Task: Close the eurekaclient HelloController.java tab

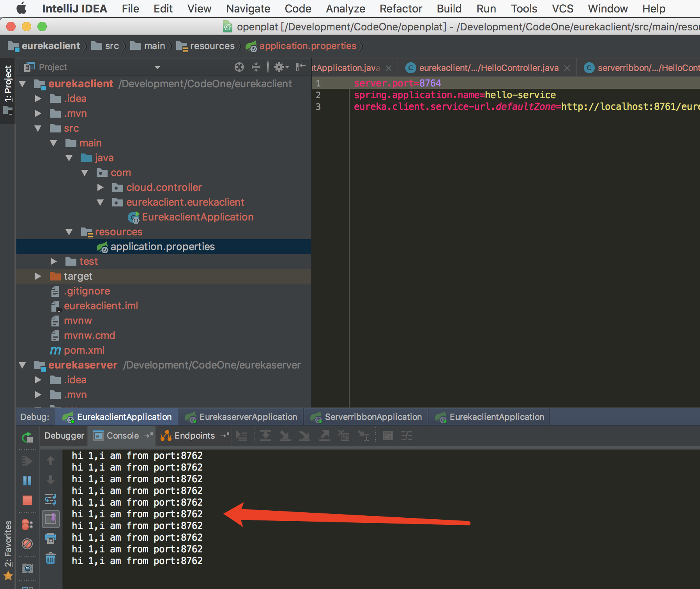Action: [567, 68]
